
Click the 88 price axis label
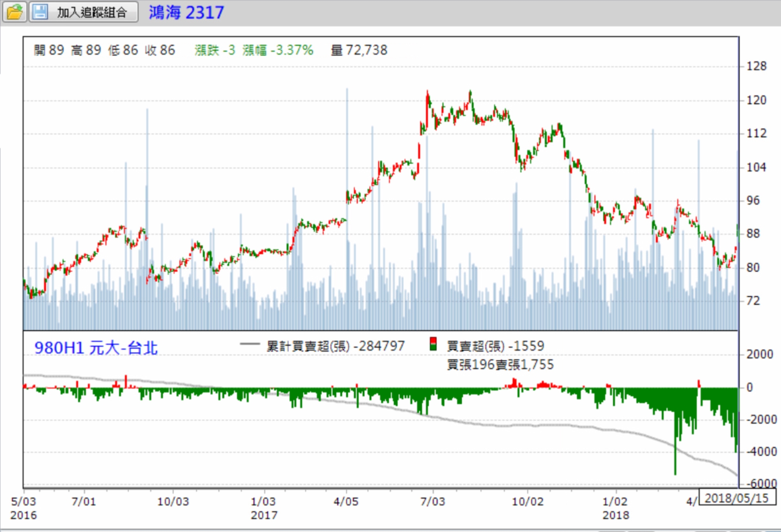[753, 234]
